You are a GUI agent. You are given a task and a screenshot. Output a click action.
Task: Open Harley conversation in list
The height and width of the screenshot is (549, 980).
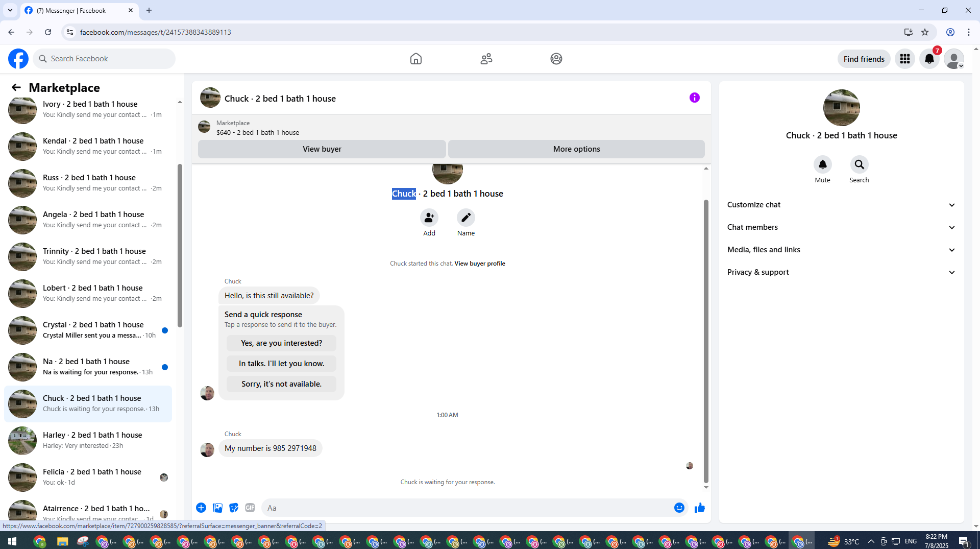pos(88,440)
